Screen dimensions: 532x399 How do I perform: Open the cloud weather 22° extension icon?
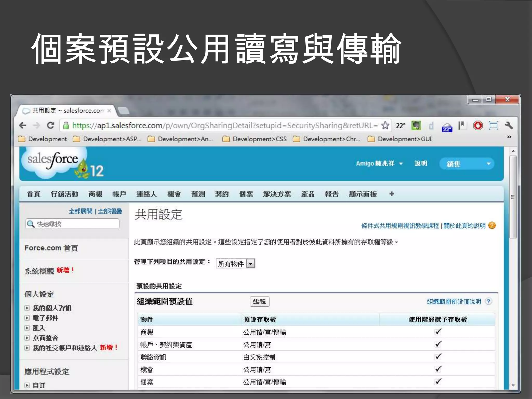447,127
